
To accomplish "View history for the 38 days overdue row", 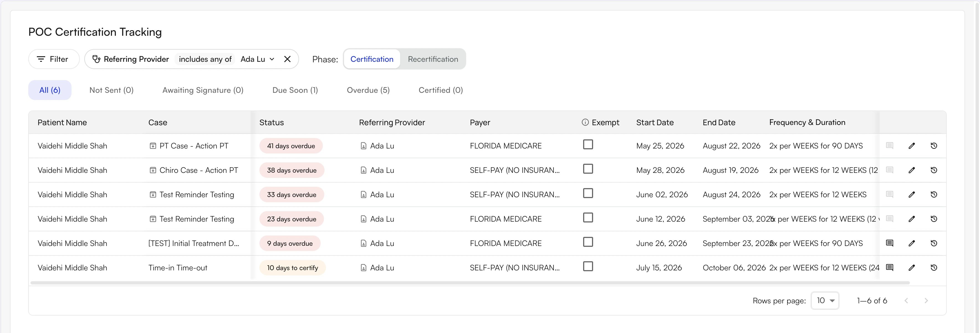I will [x=934, y=170].
